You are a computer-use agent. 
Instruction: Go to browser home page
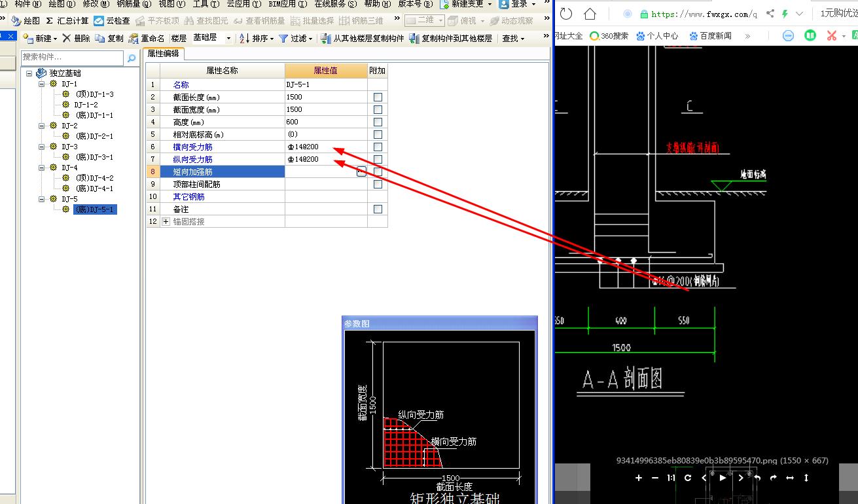pyautogui.click(x=590, y=14)
